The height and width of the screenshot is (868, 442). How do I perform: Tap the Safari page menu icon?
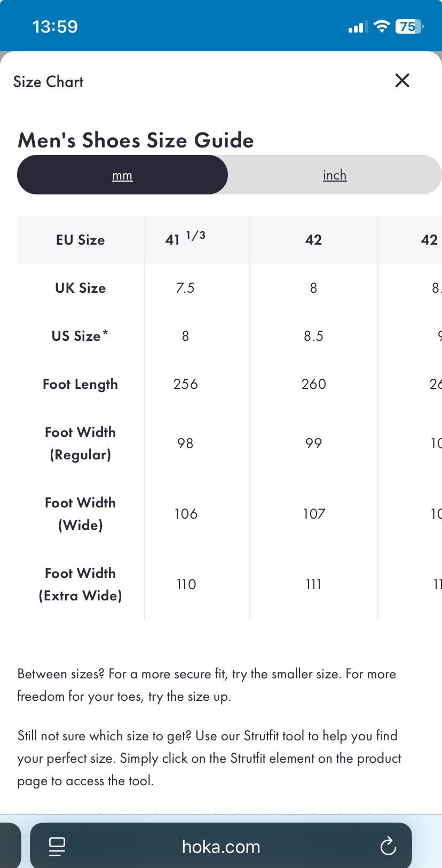click(x=57, y=846)
